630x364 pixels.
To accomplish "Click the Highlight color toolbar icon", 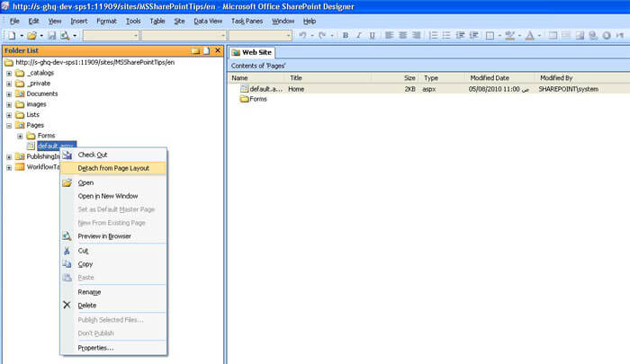I will point(510,35).
